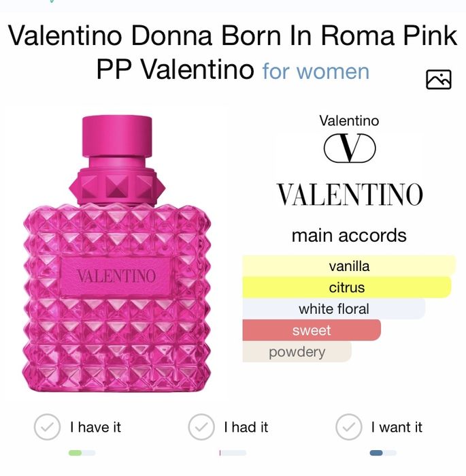
Task: Open the 'for women' link
Action: (316, 71)
